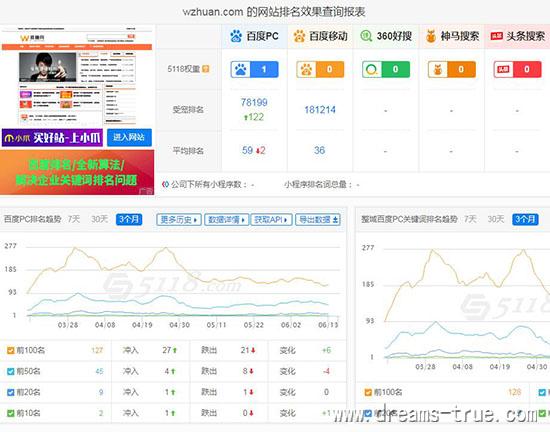Click the 进入网站 button

pos(129,137)
